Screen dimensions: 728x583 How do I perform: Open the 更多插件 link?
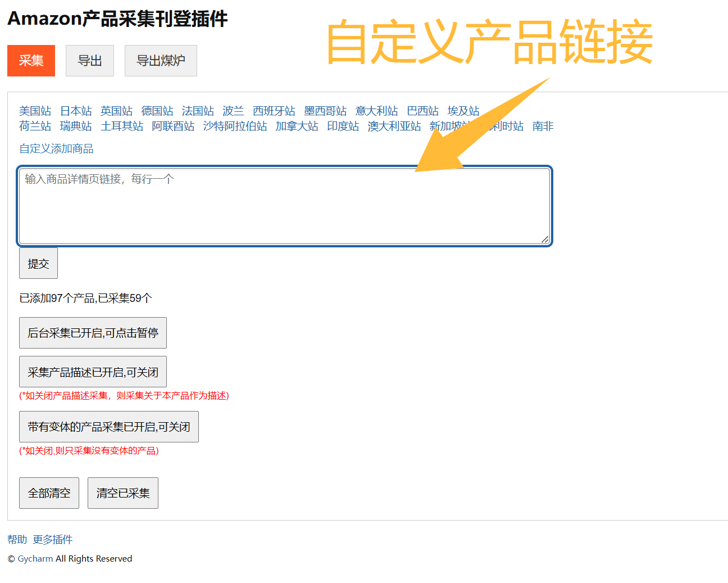(53, 539)
